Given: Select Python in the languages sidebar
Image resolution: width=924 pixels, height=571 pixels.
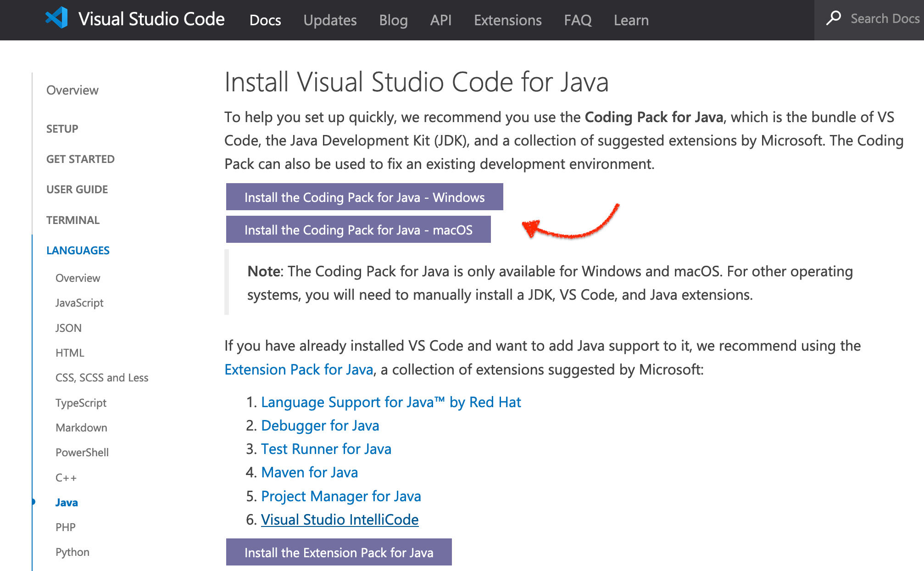Looking at the screenshot, I should [72, 552].
